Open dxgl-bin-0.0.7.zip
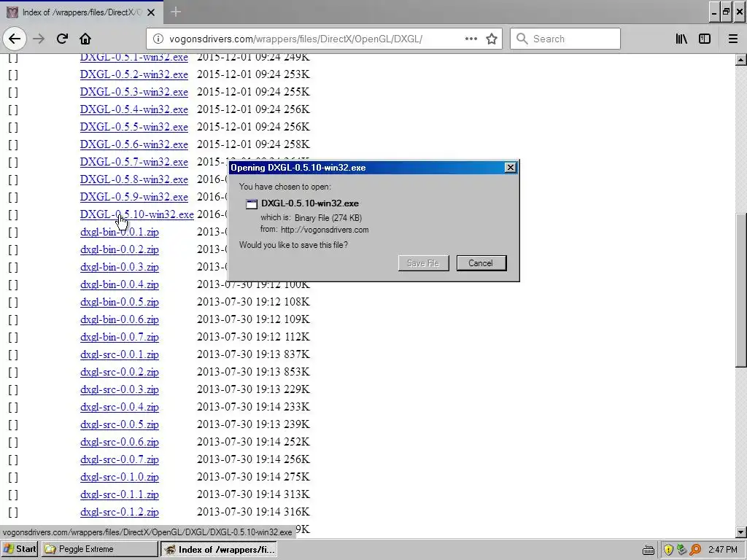This screenshot has height=560, width=747. pyautogui.click(x=120, y=337)
